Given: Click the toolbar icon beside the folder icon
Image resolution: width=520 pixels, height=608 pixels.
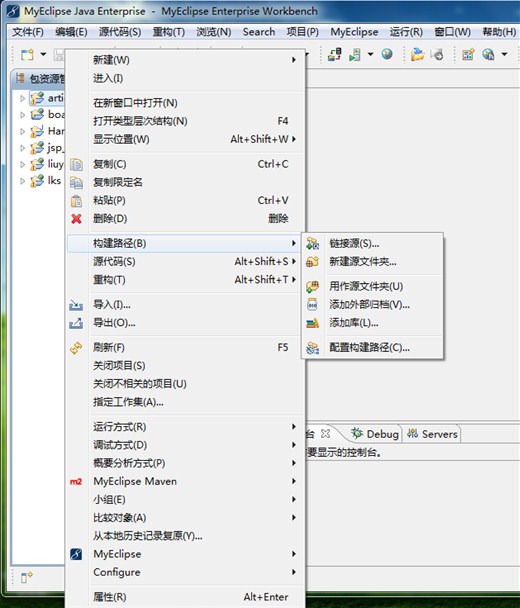Looking at the screenshot, I should coord(437,55).
